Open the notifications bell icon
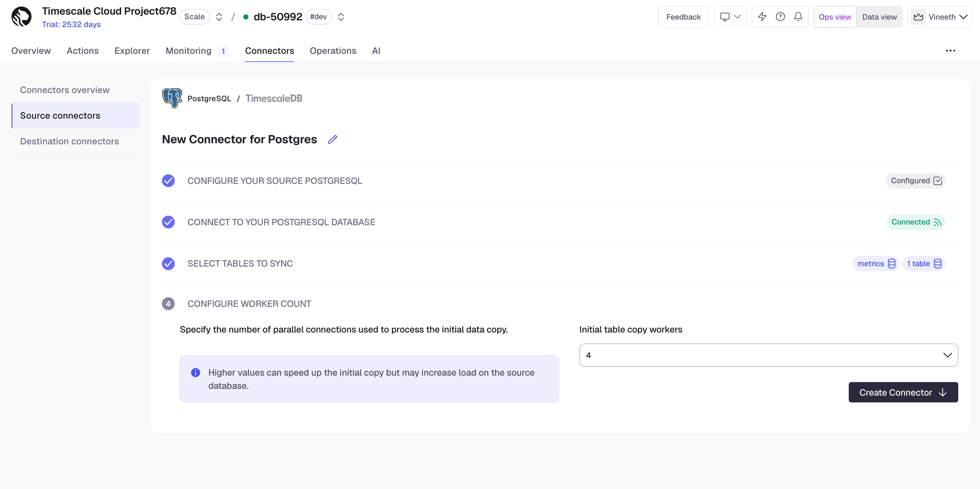Screen dimensions: 980x489 click(x=798, y=17)
